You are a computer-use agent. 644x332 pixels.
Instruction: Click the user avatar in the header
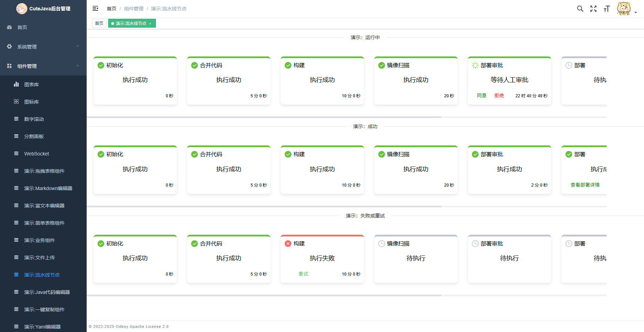pyautogui.click(x=624, y=8)
